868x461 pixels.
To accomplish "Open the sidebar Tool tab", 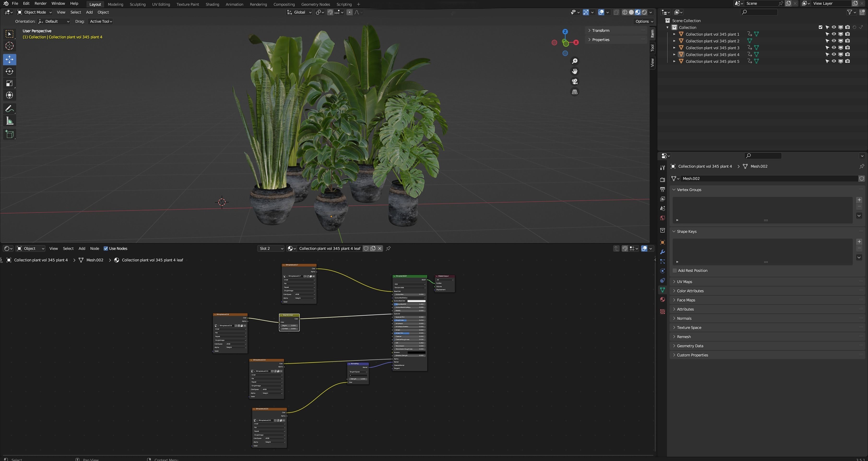I will tap(652, 48).
